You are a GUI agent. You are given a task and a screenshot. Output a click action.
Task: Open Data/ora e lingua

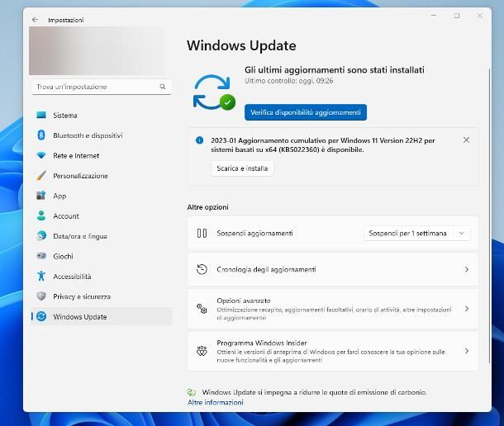click(x=102, y=236)
